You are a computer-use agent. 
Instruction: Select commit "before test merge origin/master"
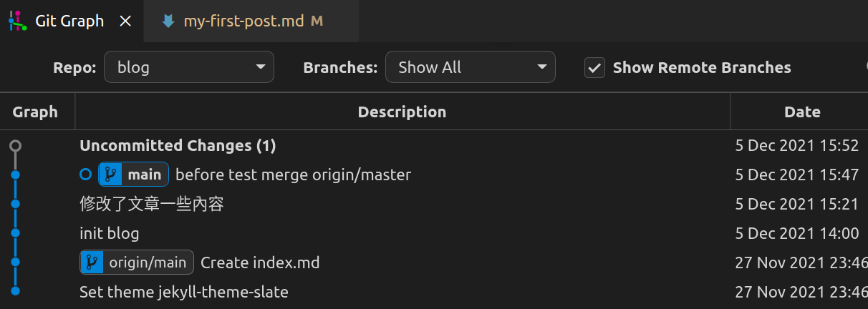click(293, 175)
